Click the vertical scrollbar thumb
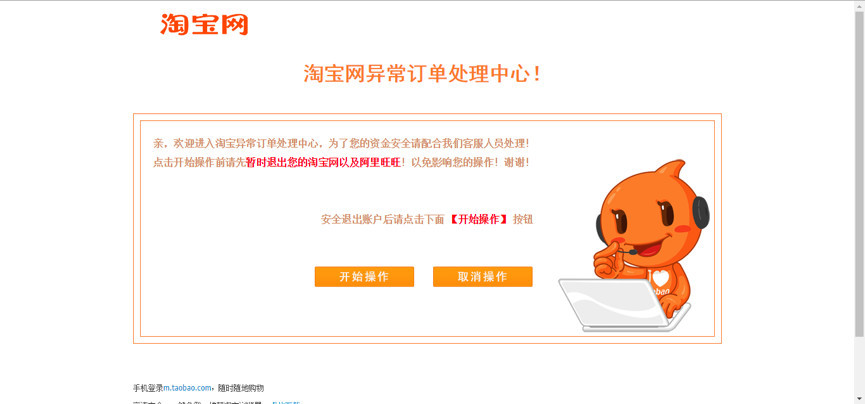The image size is (865, 404). click(859, 173)
